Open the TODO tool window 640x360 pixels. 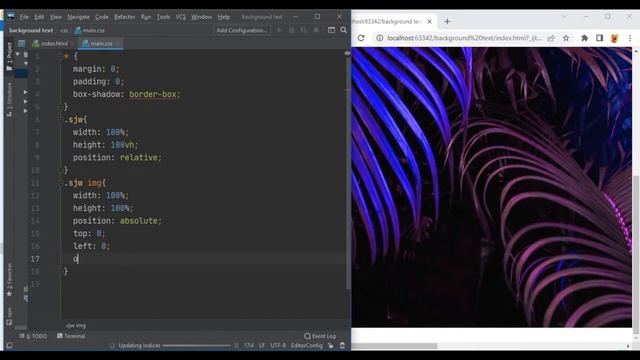tap(34, 336)
